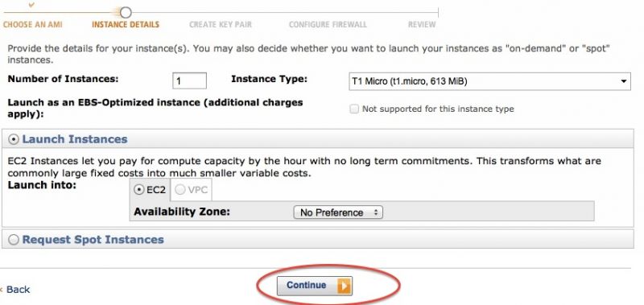
Task: Select the Request Spot Instances radio button
Action: click(x=14, y=240)
